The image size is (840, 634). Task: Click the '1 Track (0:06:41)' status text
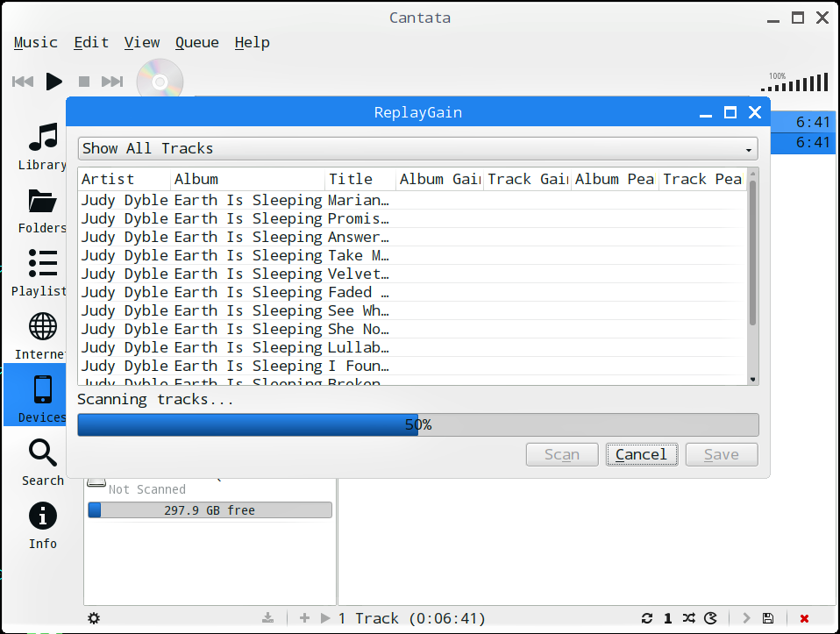coord(411,618)
